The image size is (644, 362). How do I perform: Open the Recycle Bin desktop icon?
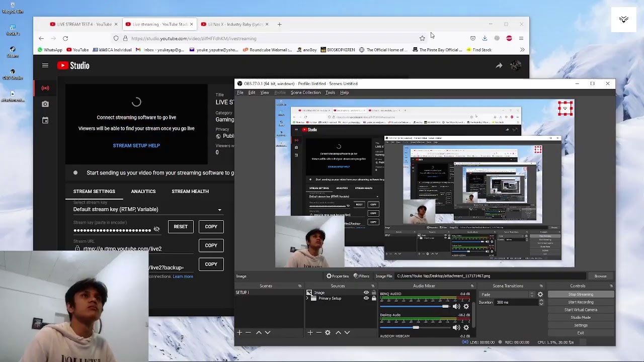click(x=13, y=8)
